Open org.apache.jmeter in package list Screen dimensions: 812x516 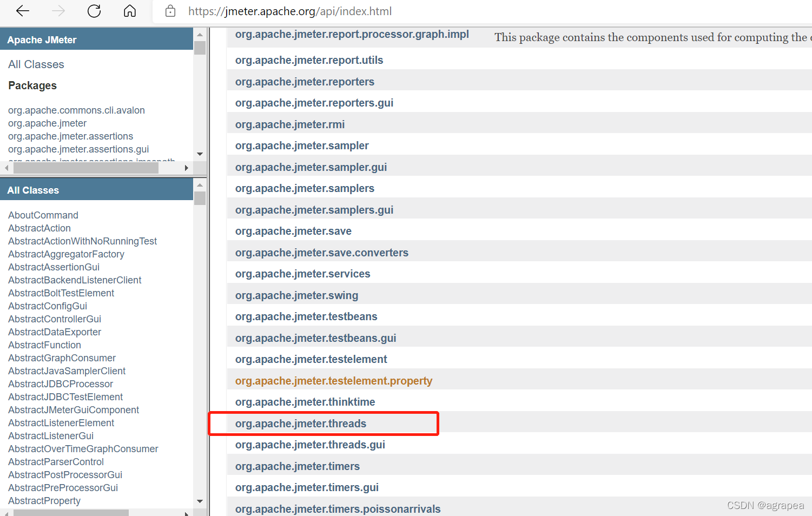pos(47,123)
